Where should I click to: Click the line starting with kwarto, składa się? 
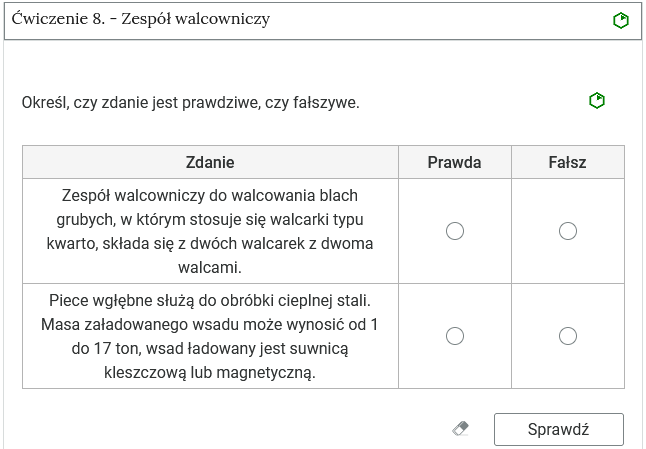coord(210,243)
